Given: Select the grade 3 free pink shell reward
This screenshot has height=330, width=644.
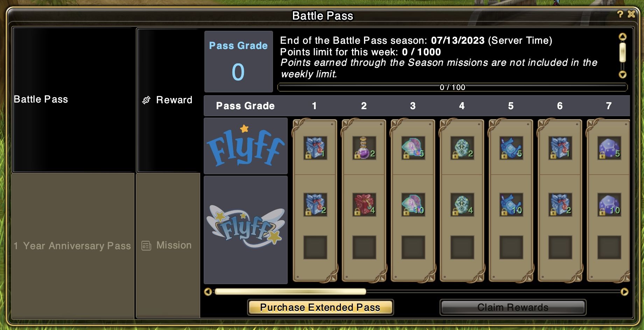Looking at the screenshot, I should 413,148.
